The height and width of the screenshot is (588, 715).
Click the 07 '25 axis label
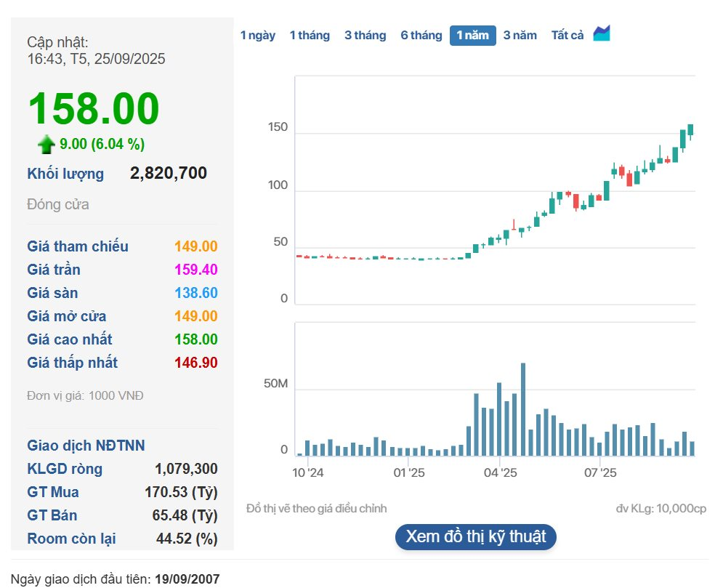click(x=599, y=473)
